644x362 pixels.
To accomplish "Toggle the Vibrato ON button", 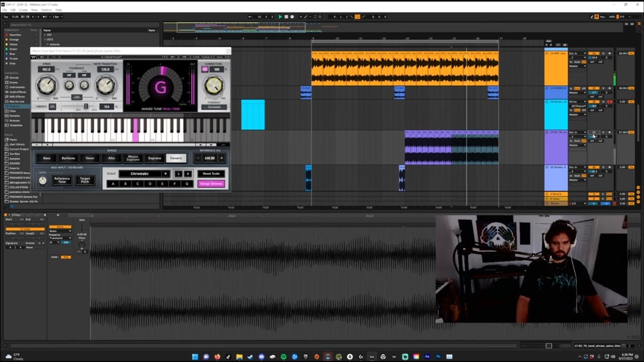I will click(x=52, y=107).
